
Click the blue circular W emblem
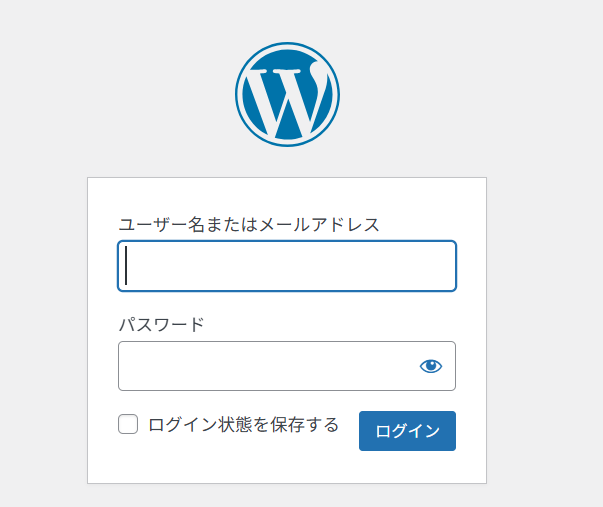[287, 94]
